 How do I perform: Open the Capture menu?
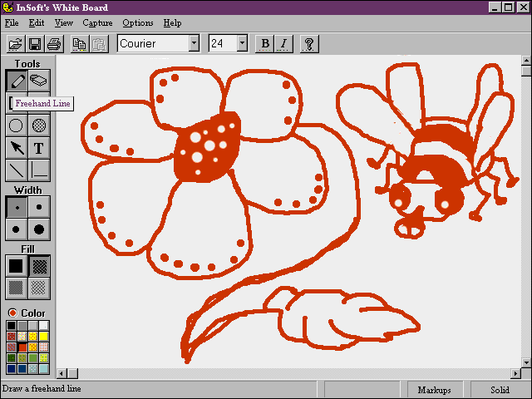pyautogui.click(x=96, y=23)
